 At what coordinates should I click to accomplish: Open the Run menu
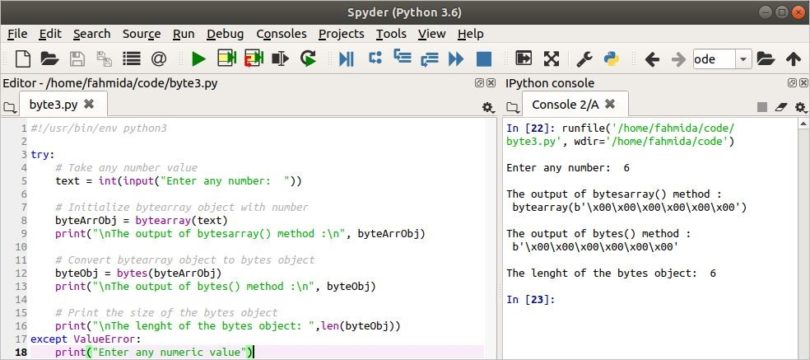[x=183, y=34]
